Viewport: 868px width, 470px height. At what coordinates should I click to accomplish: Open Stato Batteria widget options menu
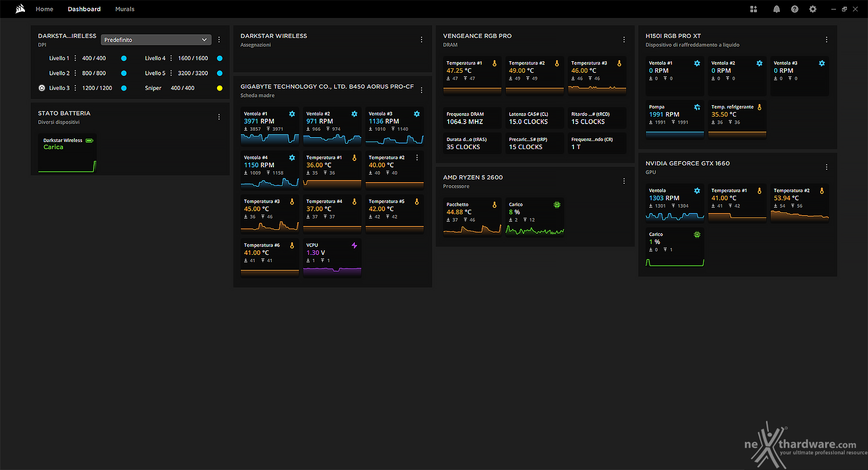[x=219, y=117]
